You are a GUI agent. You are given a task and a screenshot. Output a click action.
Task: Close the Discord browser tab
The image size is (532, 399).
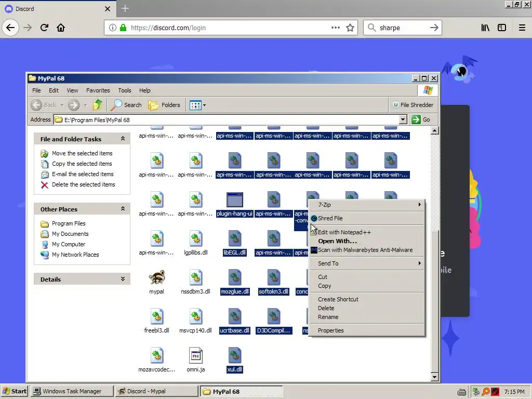(107, 9)
